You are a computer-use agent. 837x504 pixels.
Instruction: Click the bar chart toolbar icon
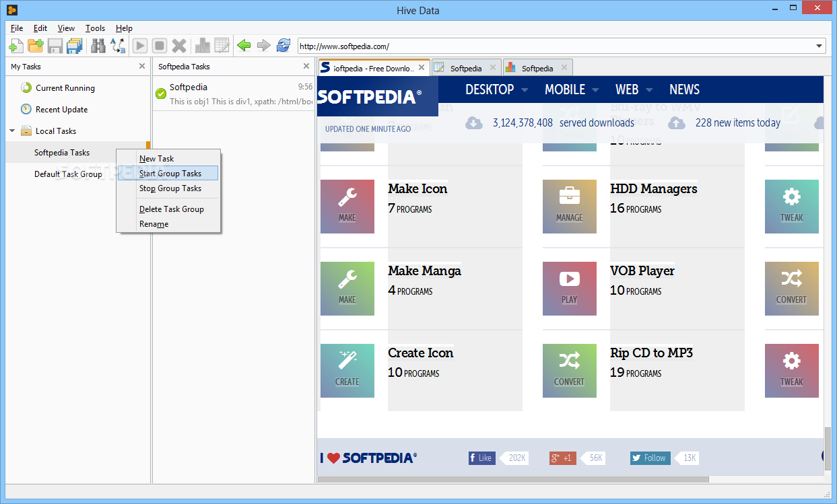tap(202, 46)
